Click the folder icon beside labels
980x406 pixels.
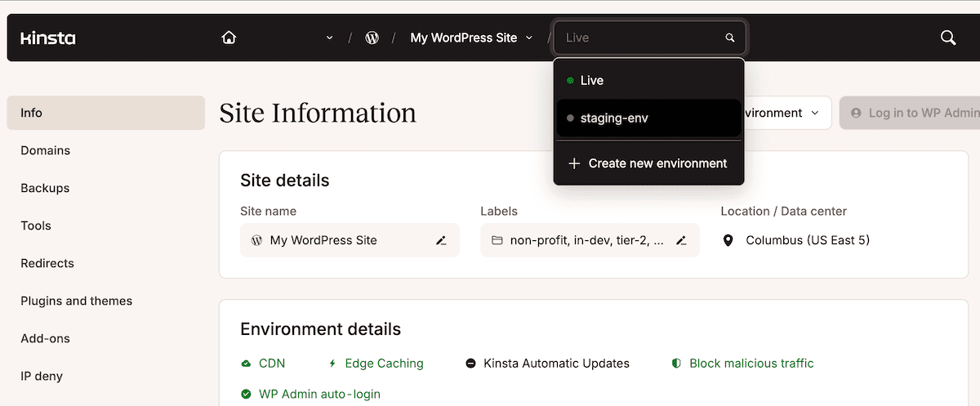pos(497,240)
